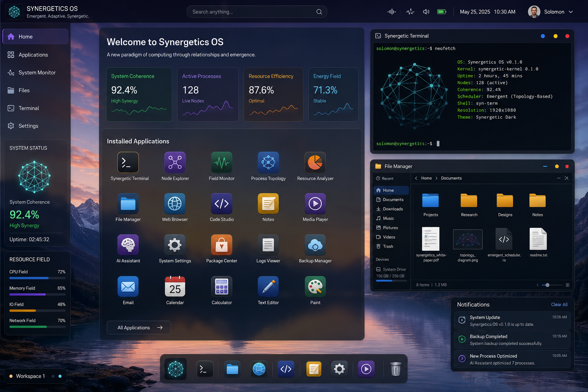Viewport: 588px width, 392px height.
Task: Go back using File Manager breadcrumb arrow
Action: coord(416,178)
